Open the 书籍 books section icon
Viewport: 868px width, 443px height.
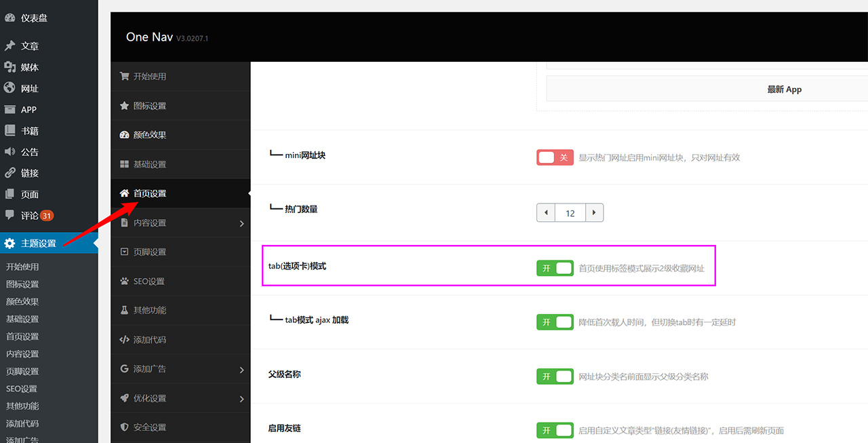click(x=9, y=130)
